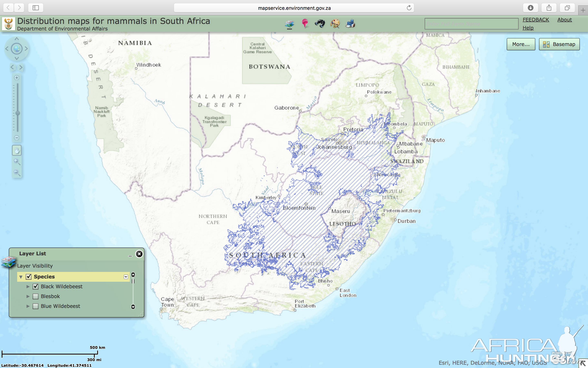Open Safari downloads button
The width and height of the screenshot is (588, 368).
[x=530, y=8]
